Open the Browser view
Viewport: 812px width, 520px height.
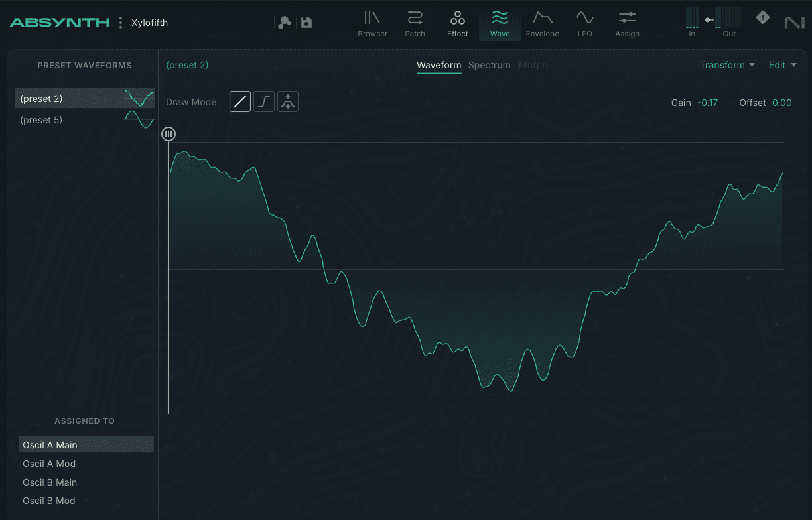click(x=372, y=24)
